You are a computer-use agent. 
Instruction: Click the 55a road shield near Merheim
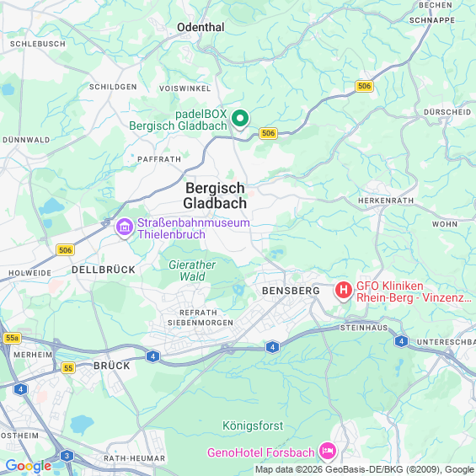(x=12, y=338)
